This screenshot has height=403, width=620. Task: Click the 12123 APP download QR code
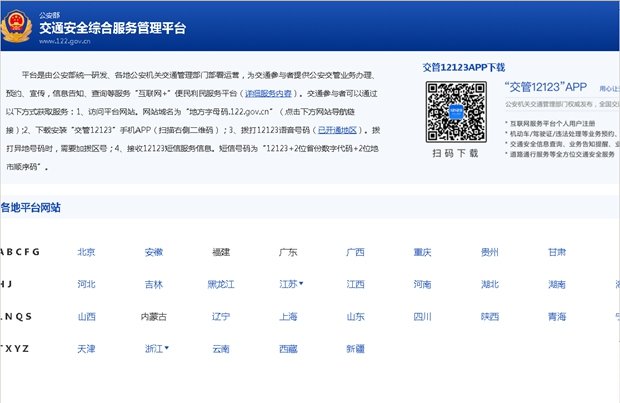[x=455, y=111]
